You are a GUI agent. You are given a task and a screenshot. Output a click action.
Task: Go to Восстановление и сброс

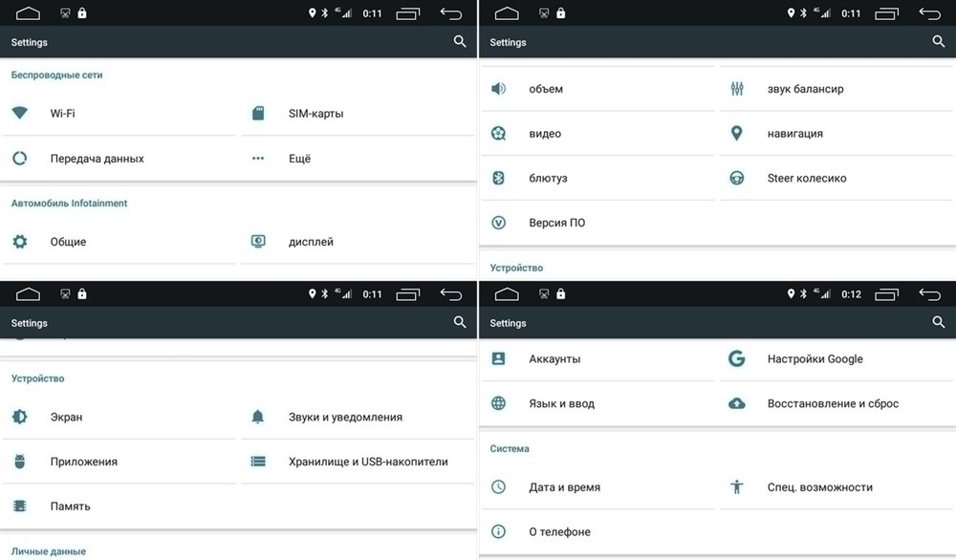tap(833, 403)
